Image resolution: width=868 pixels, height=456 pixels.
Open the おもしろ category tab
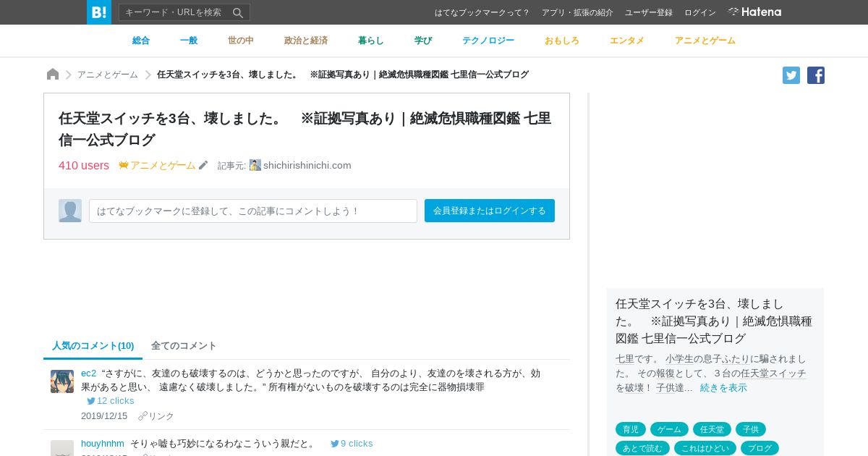(562, 41)
